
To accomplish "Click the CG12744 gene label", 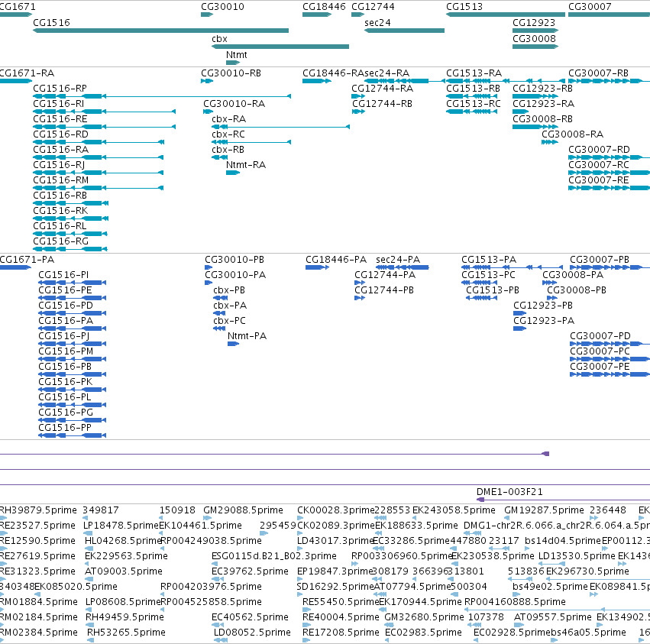I will tap(373, 7).
